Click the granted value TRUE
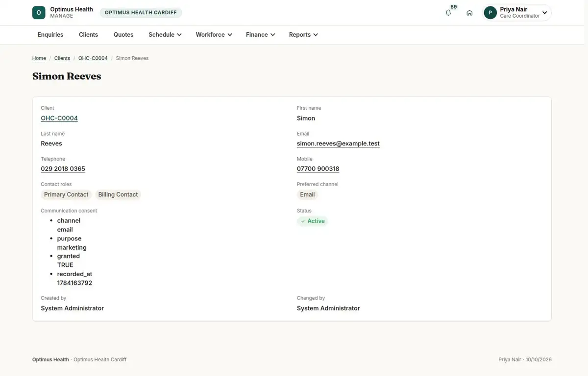The height and width of the screenshot is (376, 588). coord(65,265)
